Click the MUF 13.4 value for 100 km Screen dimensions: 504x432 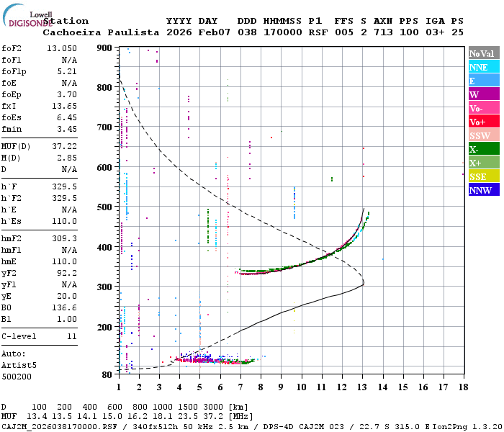click(37, 417)
